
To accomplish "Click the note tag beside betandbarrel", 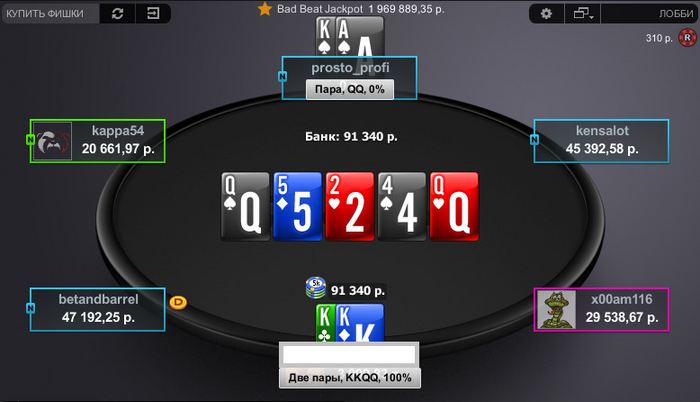I will click(x=30, y=308).
